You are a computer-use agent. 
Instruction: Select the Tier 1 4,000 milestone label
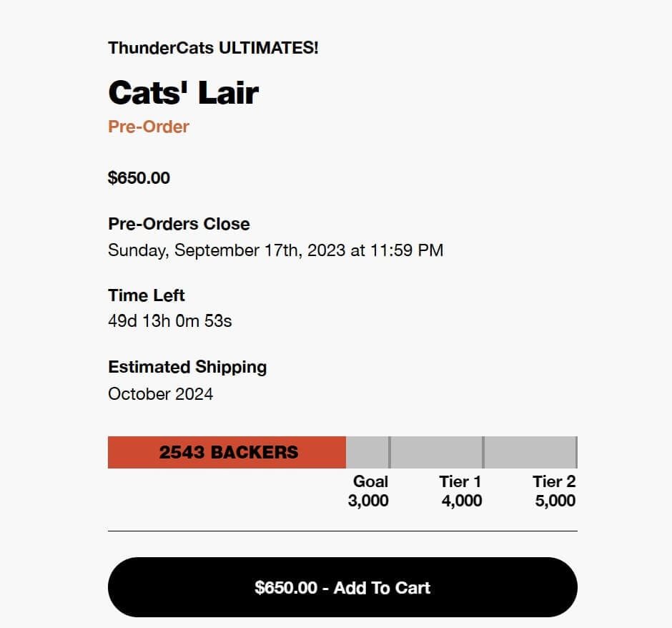pyautogui.click(x=461, y=491)
